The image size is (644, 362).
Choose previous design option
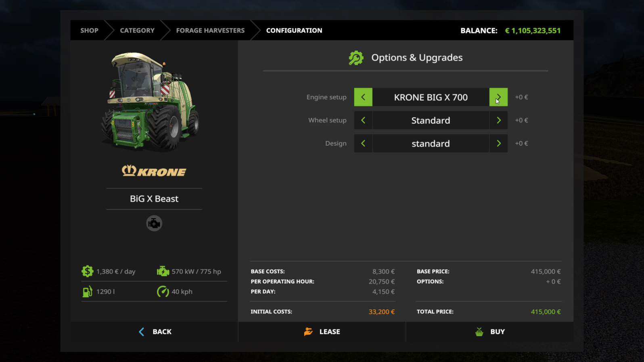click(x=363, y=144)
